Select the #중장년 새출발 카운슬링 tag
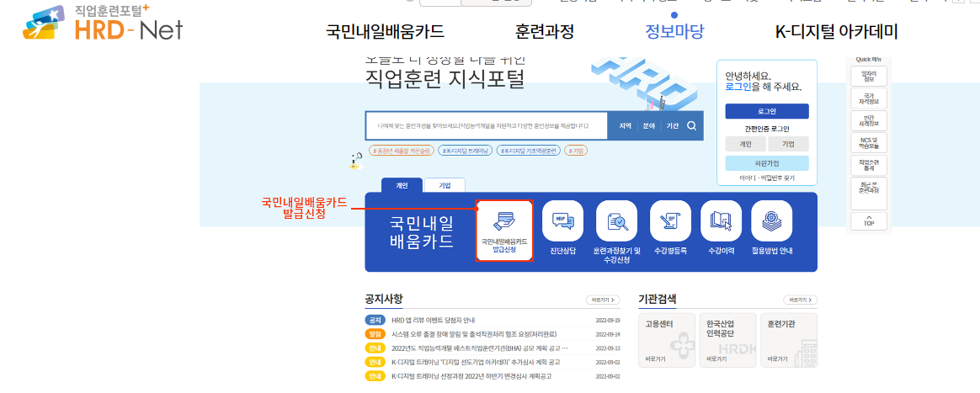 400,151
